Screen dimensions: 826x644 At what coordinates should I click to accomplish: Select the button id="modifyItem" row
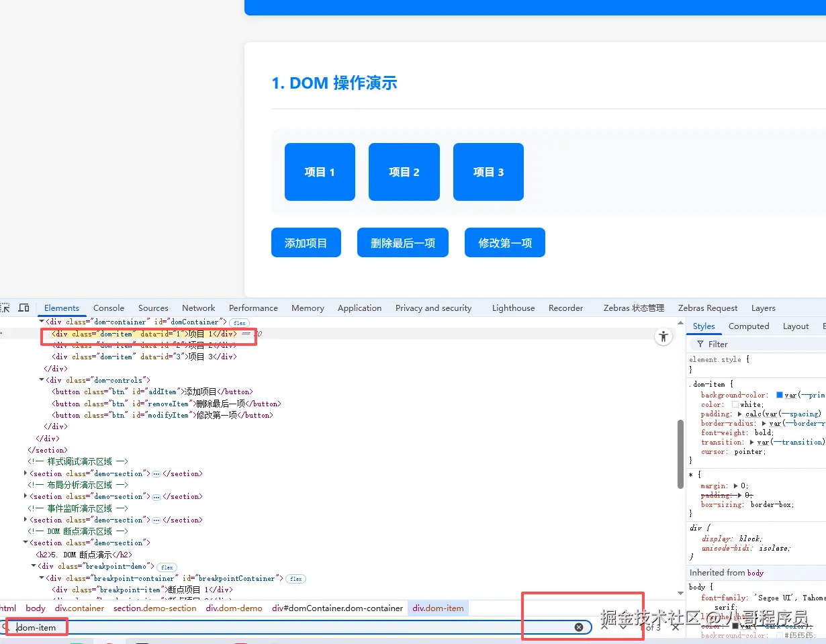pyautogui.click(x=163, y=415)
